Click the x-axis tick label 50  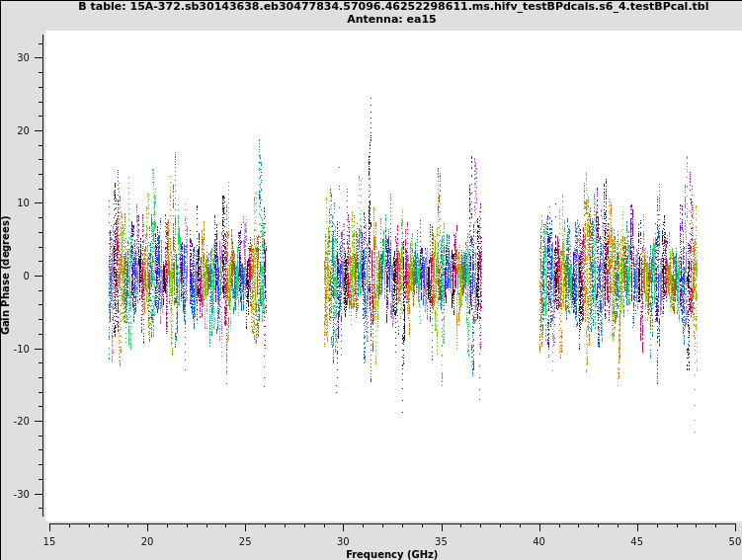coord(734,540)
